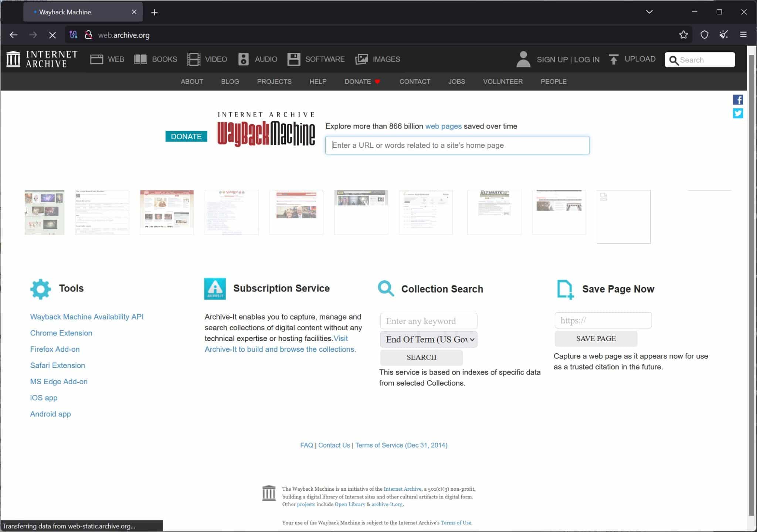
Task: Open the ABOUT menu item
Action: (192, 81)
